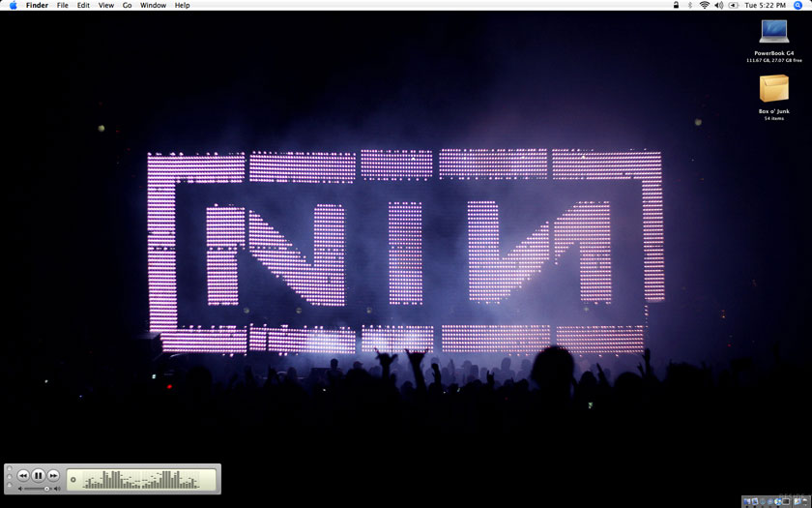Pause playback in iTunes mini player

(39, 475)
